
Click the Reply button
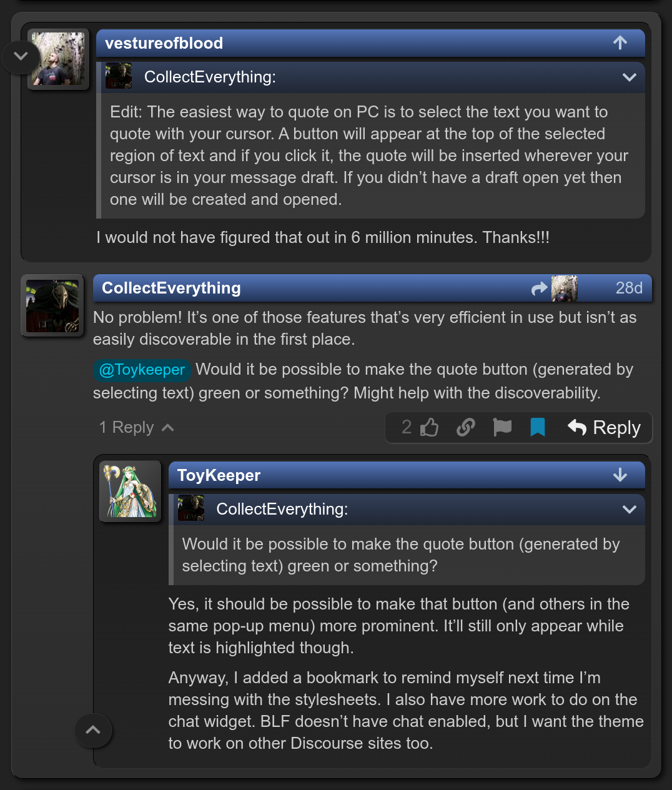click(604, 427)
